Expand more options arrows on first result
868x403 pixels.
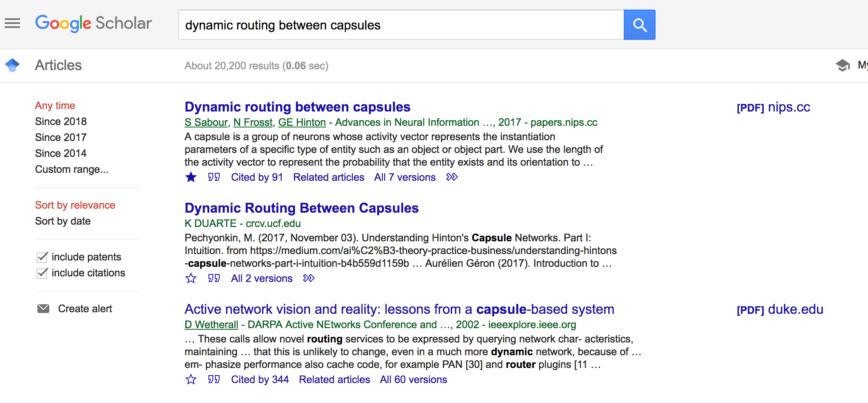[x=452, y=177]
